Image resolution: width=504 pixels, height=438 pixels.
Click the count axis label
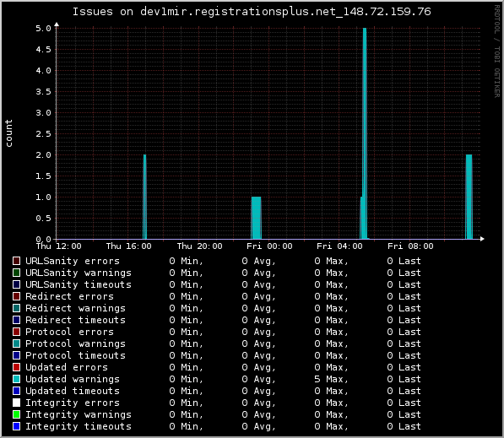(x=8, y=133)
